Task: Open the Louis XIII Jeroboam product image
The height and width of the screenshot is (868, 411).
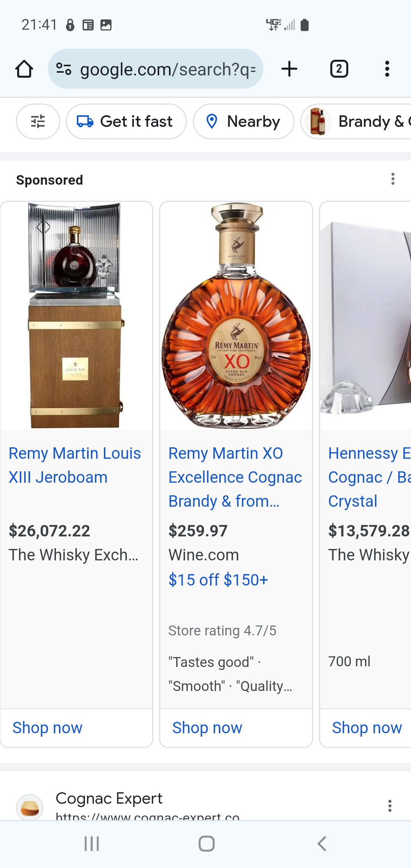Action: tap(76, 316)
